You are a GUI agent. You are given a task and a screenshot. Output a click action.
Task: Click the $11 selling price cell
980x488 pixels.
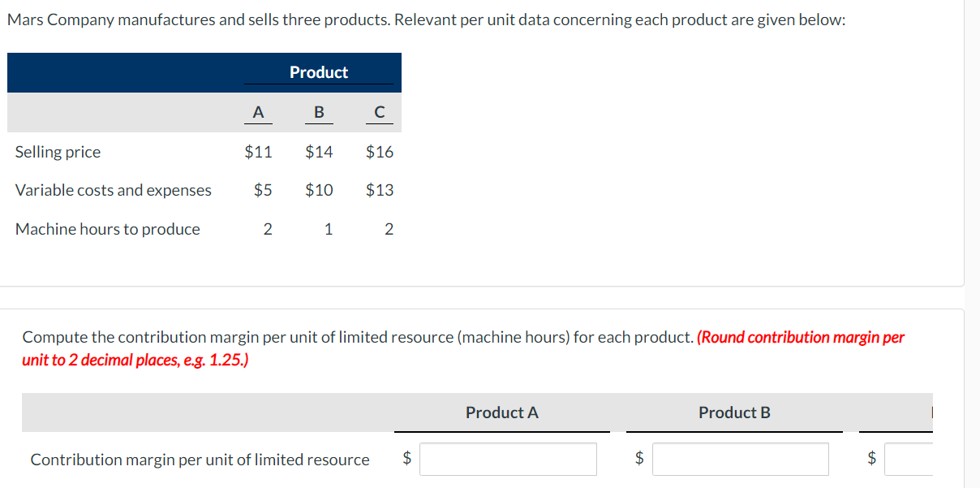tap(258, 152)
